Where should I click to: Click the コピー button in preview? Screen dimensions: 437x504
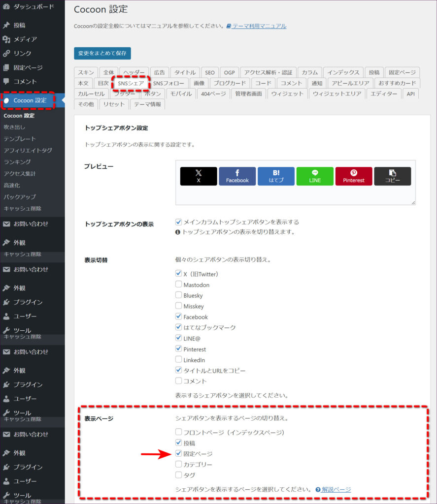coord(392,176)
